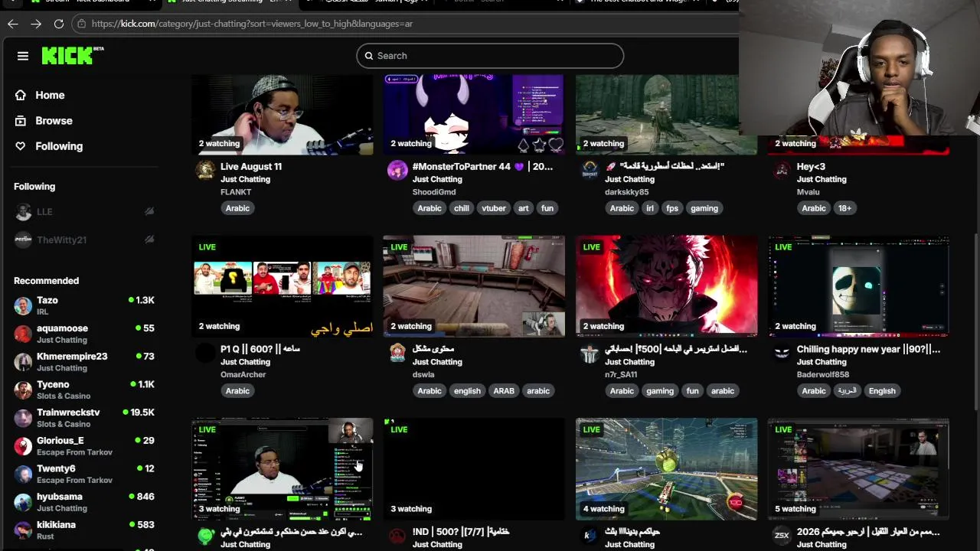Click the search magnifier icon
980x551 pixels.
tap(369, 56)
